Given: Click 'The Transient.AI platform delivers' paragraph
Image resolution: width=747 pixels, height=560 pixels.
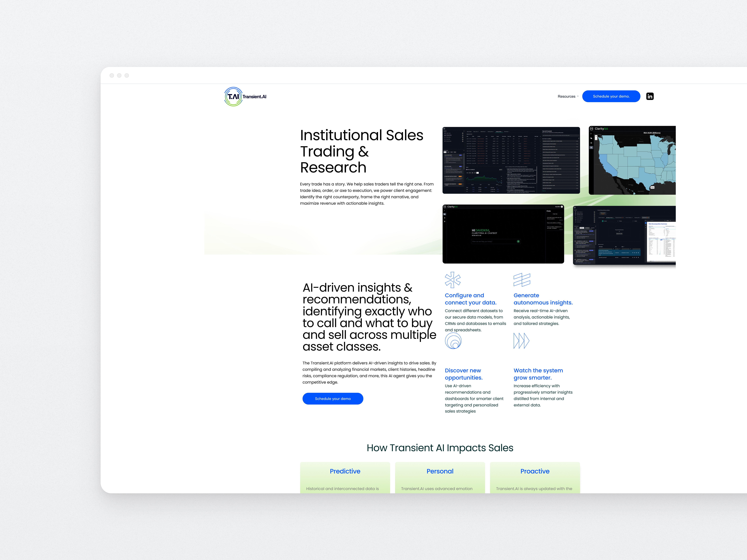Looking at the screenshot, I should [369, 373].
